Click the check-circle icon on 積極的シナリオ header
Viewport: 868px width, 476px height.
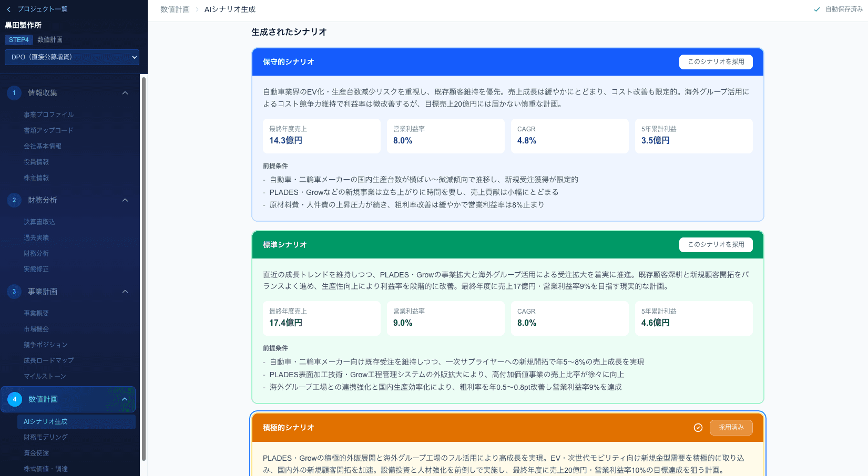[x=698, y=428]
